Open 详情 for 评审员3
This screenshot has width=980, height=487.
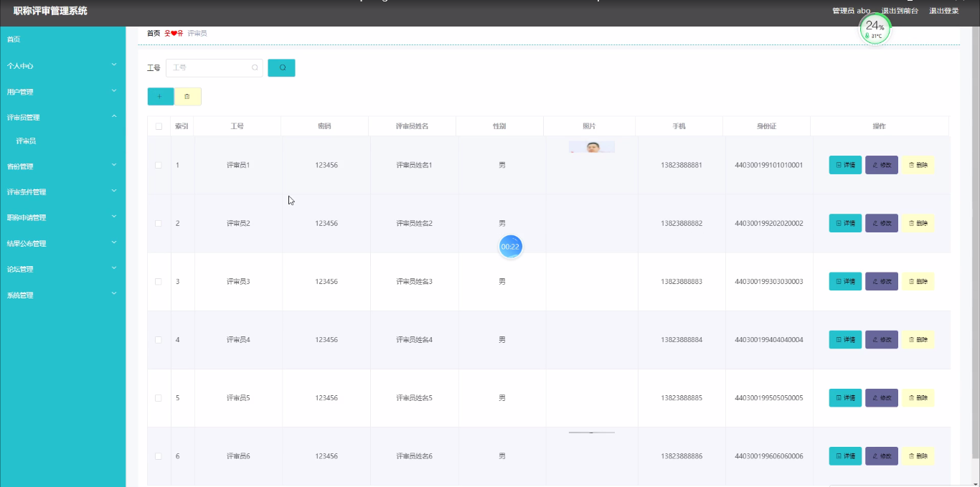click(845, 281)
